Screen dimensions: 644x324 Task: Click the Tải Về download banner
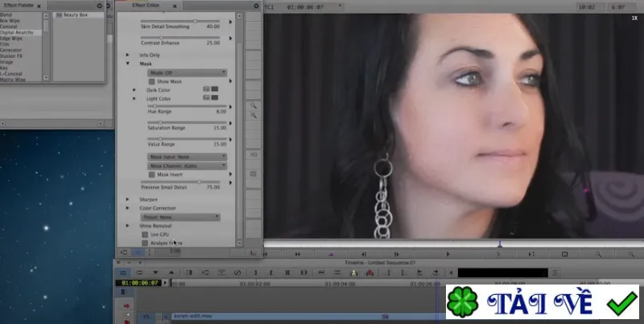click(543, 301)
